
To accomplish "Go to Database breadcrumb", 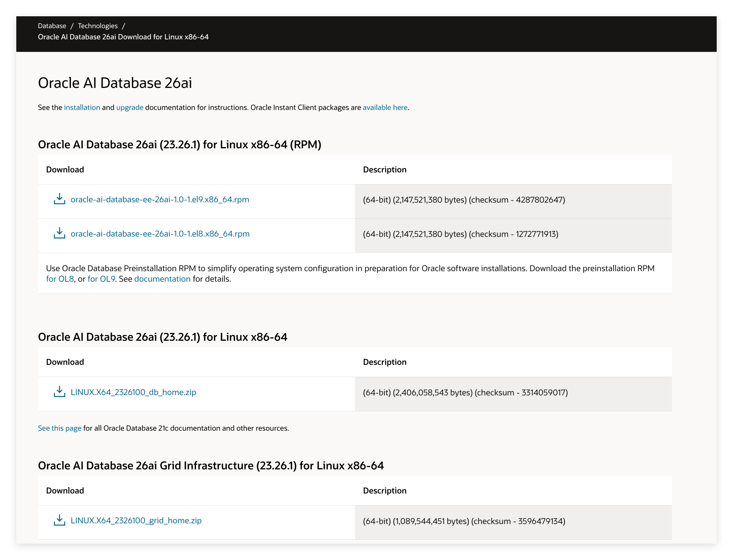I will pyautogui.click(x=52, y=26).
